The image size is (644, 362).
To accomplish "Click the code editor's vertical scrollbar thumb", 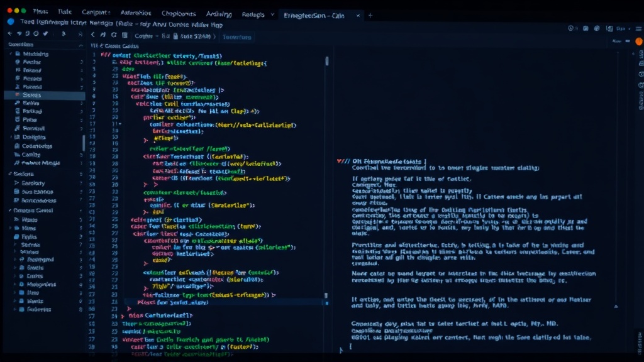I will (327, 61).
